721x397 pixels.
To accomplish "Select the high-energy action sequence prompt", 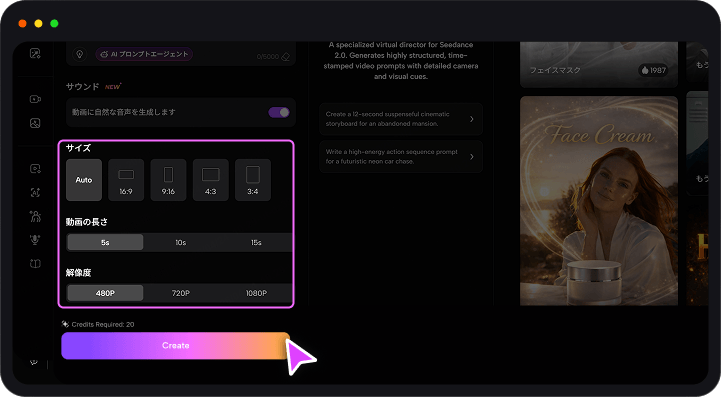I will [x=401, y=157].
